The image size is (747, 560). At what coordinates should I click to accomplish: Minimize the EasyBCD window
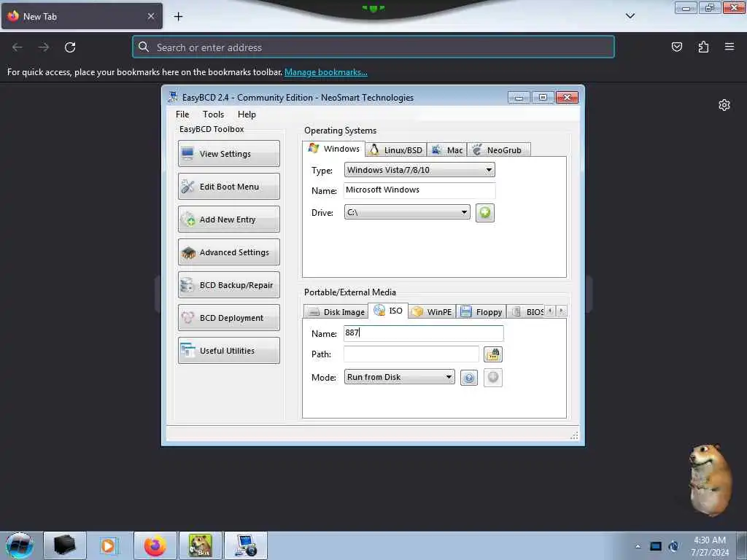pos(519,97)
